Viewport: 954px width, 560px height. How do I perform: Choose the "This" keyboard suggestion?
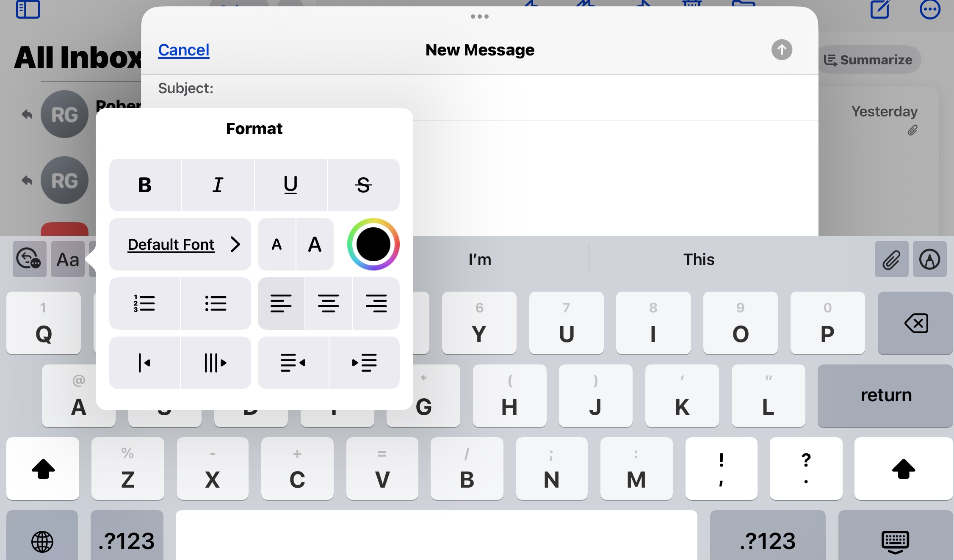click(x=699, y=259)
